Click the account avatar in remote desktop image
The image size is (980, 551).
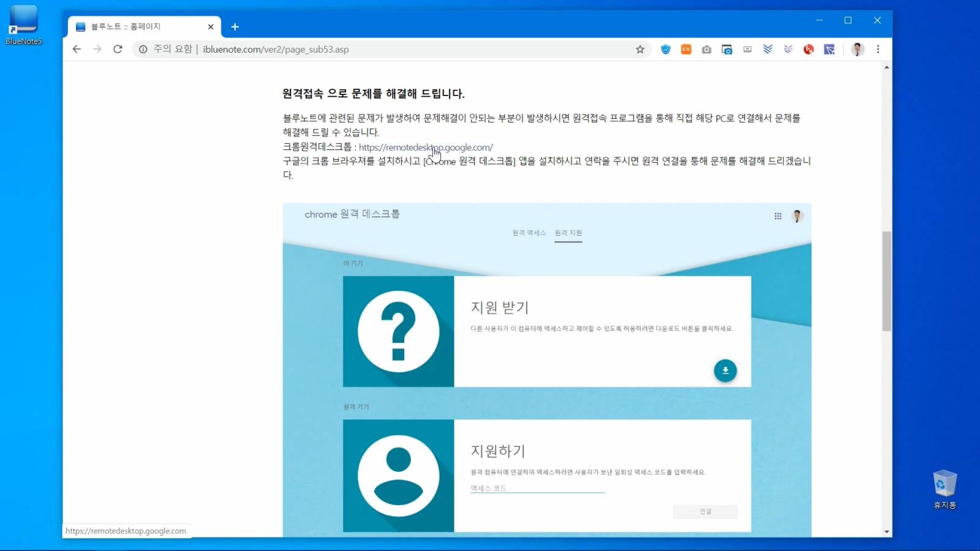click(797, 216)
